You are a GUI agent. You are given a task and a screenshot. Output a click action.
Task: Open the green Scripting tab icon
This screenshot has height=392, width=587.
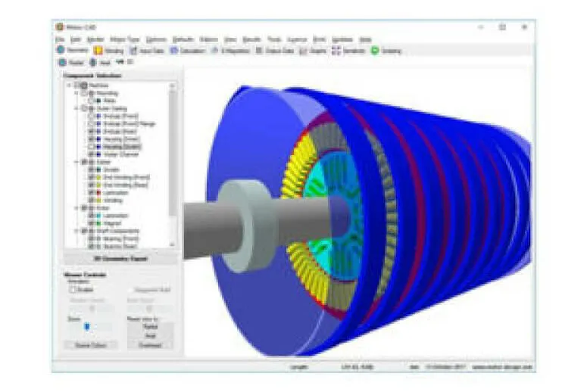pos(374,51)
